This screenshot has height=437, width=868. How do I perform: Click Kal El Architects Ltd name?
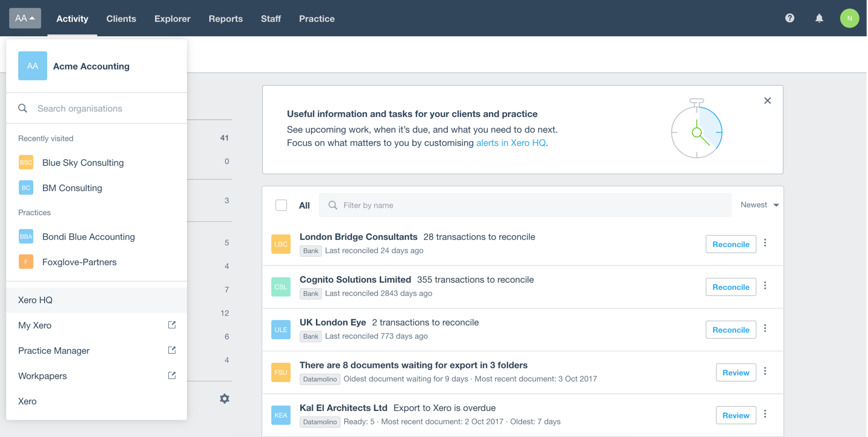[x=344, y=408]
